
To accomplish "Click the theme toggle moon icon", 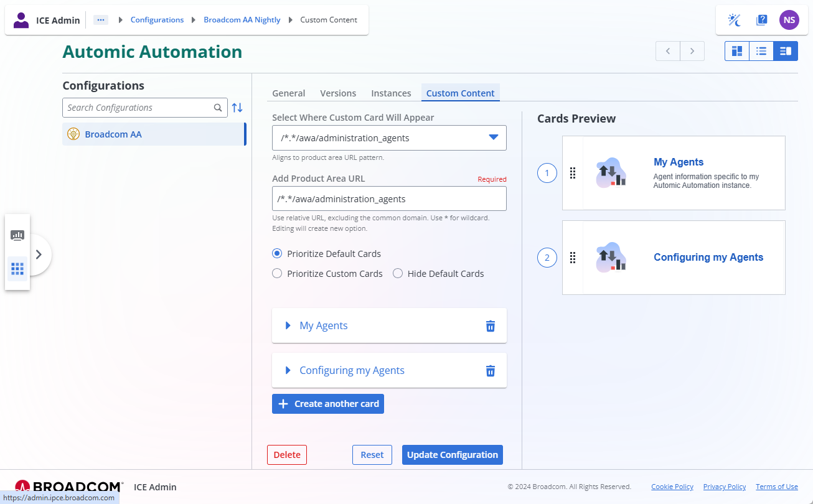I will click(x=735, y=20).
